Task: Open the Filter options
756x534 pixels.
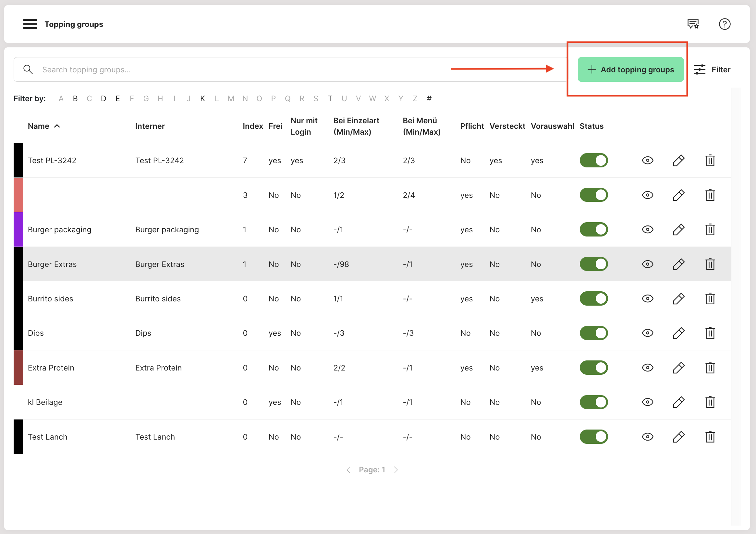Action: pos(712,69)
